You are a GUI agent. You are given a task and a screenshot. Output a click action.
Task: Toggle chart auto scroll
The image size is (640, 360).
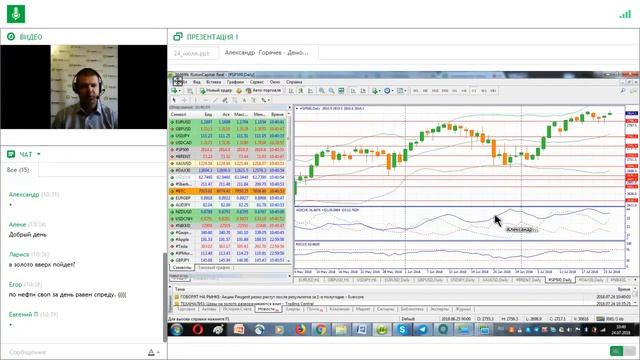click(x=353, y=91)
